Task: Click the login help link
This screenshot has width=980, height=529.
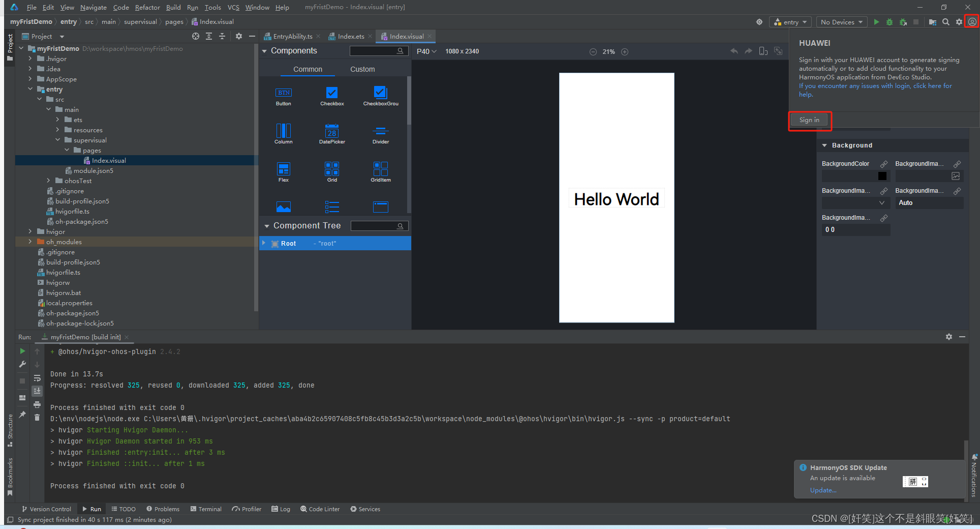Action: pos(875,90)
